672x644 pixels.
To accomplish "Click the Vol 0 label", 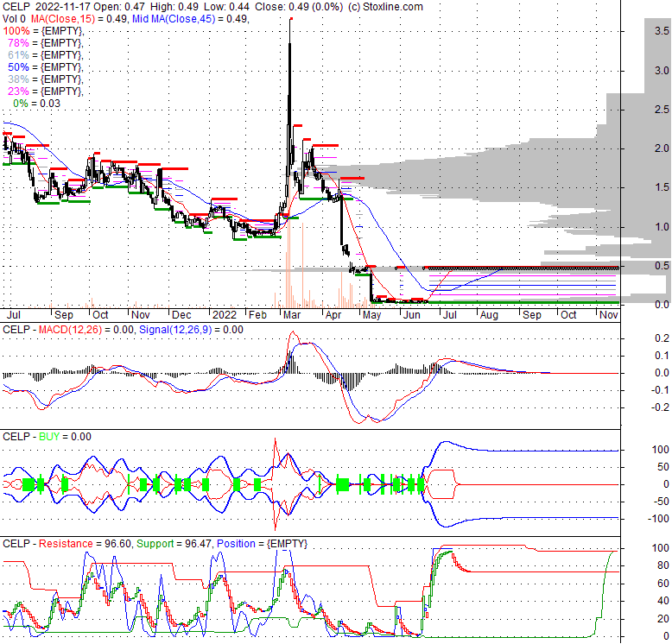I will (x=14, y=19).
